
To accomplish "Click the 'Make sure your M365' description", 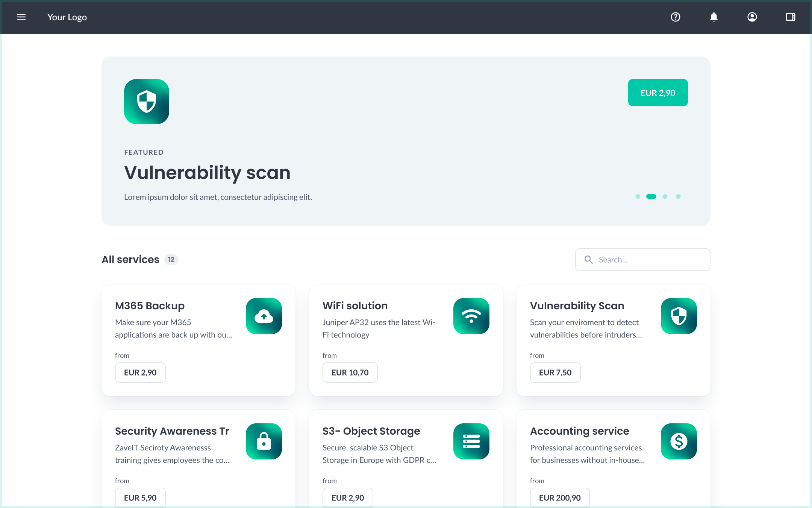I will click(174, 329).
